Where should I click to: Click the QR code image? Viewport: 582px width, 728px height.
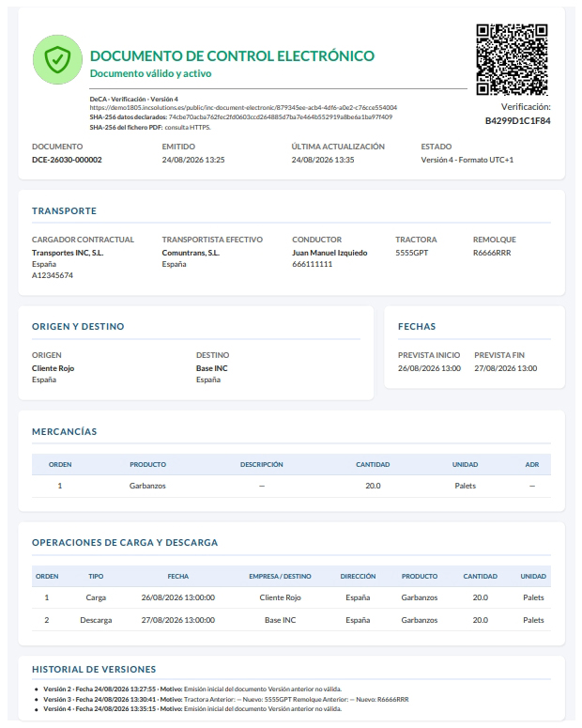click(x=512, y=59)
